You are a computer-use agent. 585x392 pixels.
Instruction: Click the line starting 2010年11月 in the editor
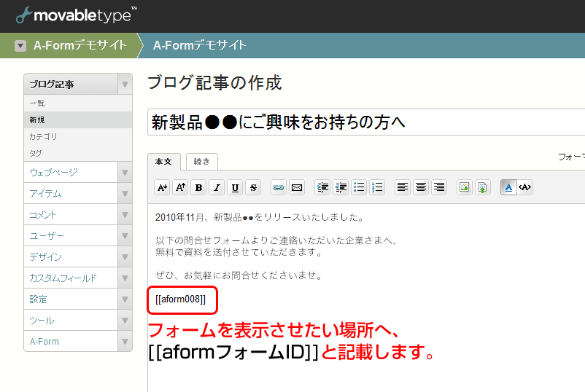point(260,217)
